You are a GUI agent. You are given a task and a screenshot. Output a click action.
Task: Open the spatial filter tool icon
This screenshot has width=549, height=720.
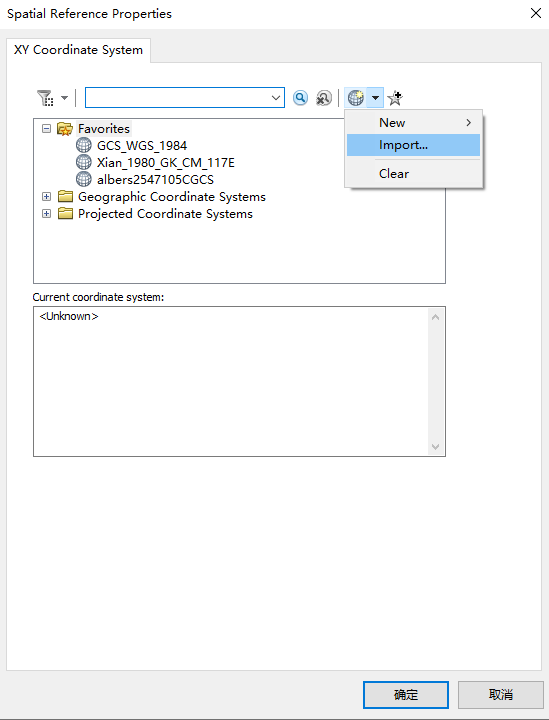[x=45, y=98]
